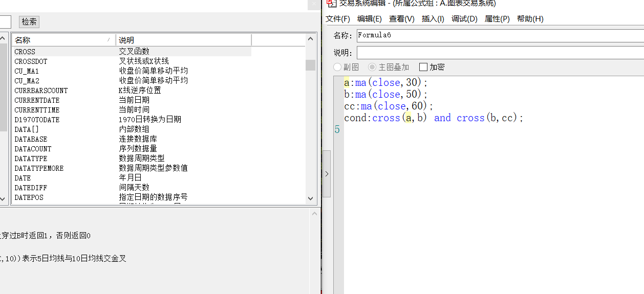Open the 属性(P) menu
The height and width of the screenshot is (294, 644).
pyautogui.click(x=497, y=19)
